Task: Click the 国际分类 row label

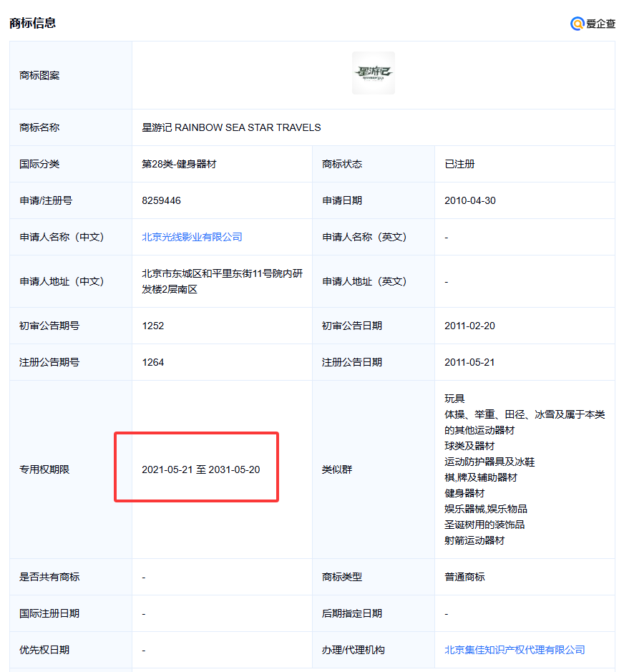Action: (x=39, y=164)
